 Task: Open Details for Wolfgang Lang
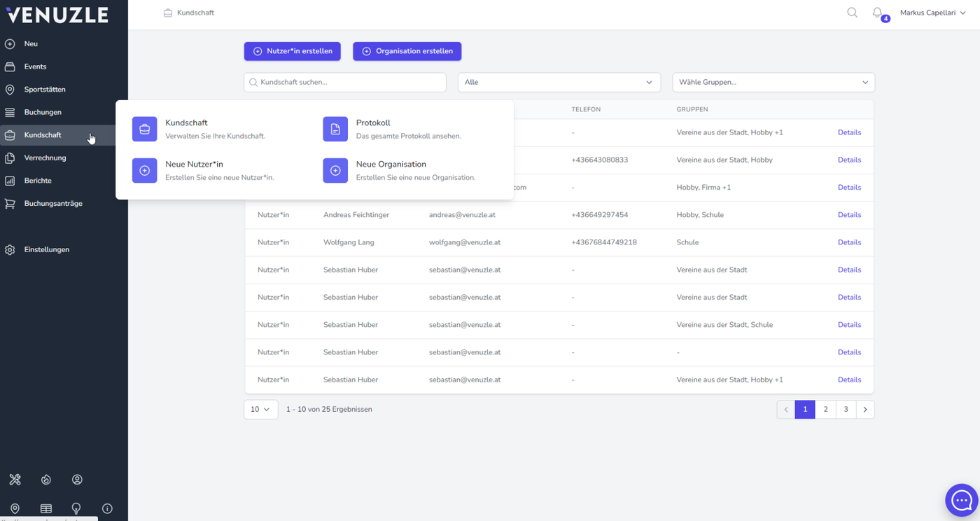(x=849, y=242)
